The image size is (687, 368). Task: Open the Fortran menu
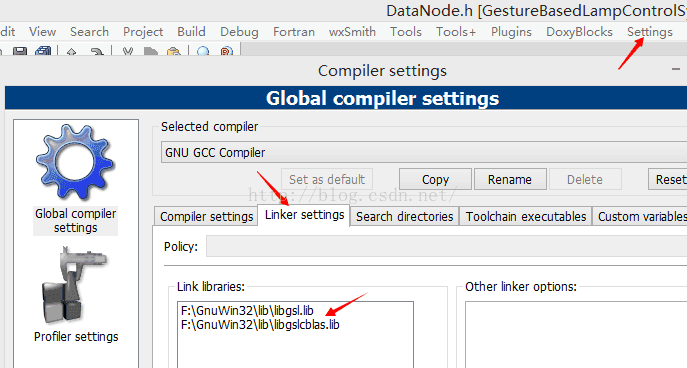[x=294, y=32]
